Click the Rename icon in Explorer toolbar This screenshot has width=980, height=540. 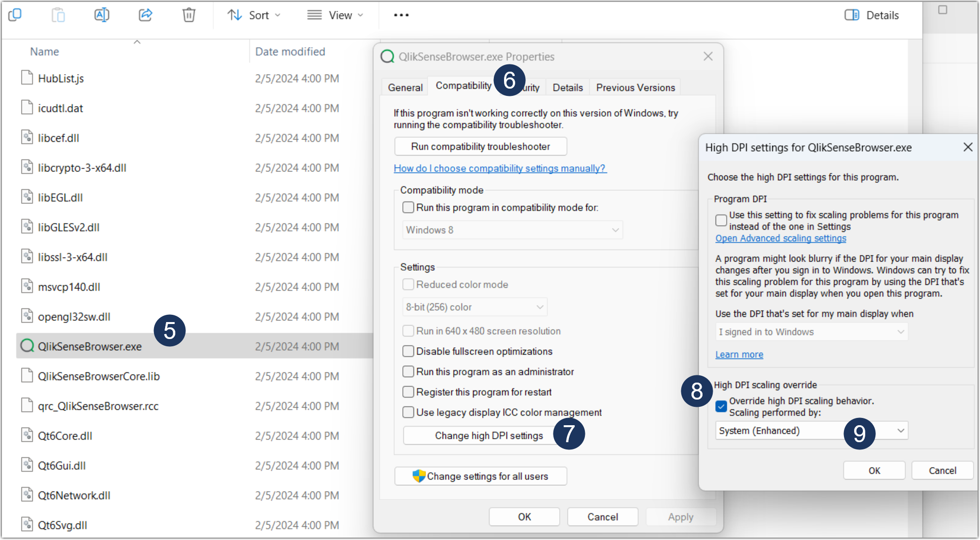point(102,15)
